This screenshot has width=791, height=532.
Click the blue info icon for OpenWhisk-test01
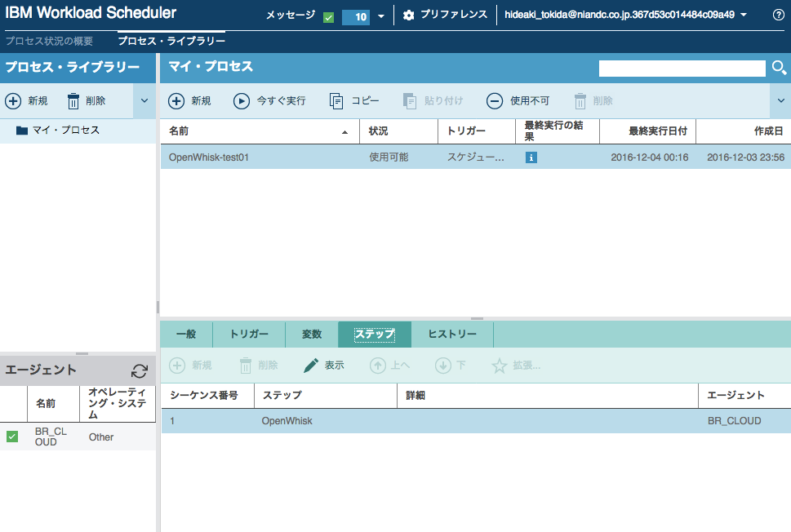pyautogui.click(x=531, y=157)
